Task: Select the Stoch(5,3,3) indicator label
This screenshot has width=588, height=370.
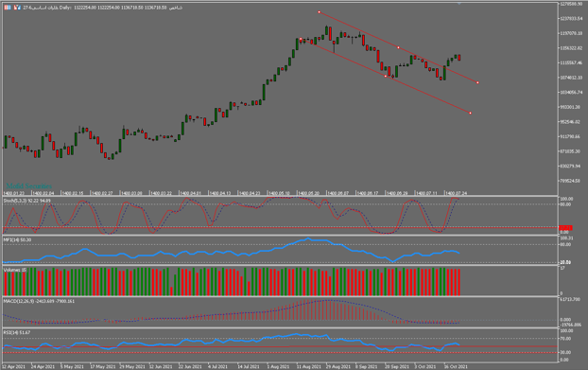Action: [x=27, y=201]
